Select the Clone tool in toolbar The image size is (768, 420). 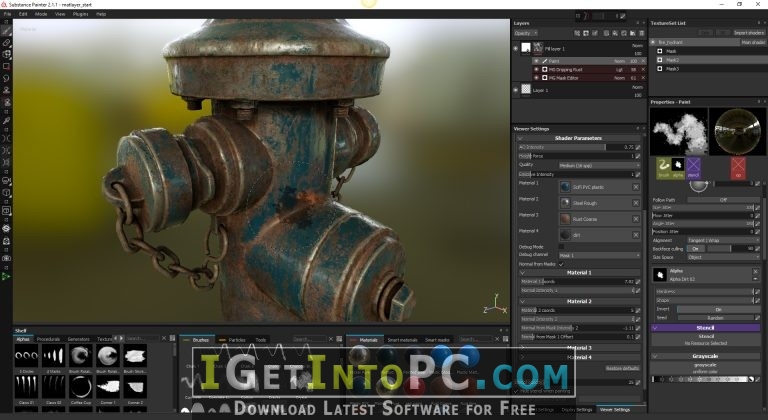(7, 88)
